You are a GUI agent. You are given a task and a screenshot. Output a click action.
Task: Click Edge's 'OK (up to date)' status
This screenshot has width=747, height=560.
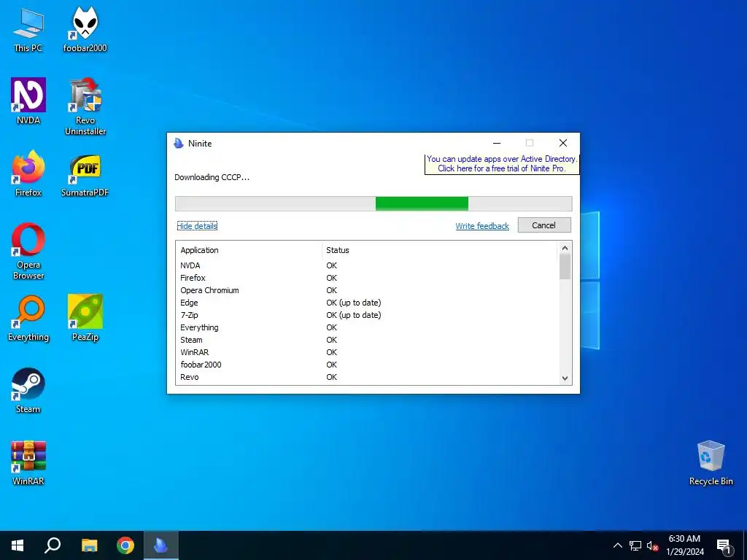(354, 303)
